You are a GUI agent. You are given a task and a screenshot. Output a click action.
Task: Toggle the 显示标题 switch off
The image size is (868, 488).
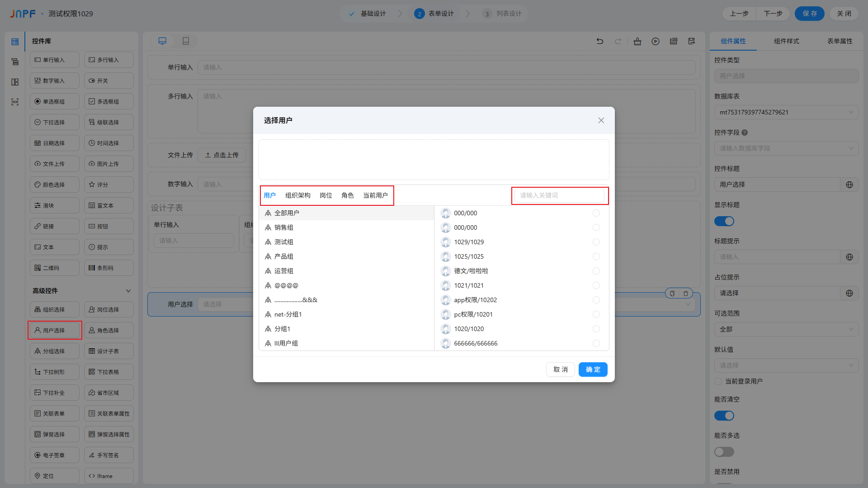[x=724, y=221]
